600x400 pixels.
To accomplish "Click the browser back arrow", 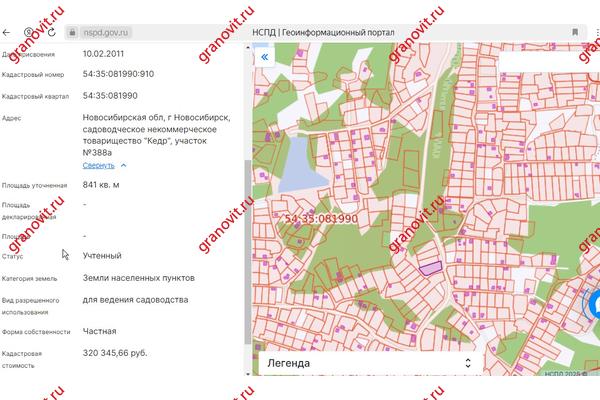I will [7, 32].
